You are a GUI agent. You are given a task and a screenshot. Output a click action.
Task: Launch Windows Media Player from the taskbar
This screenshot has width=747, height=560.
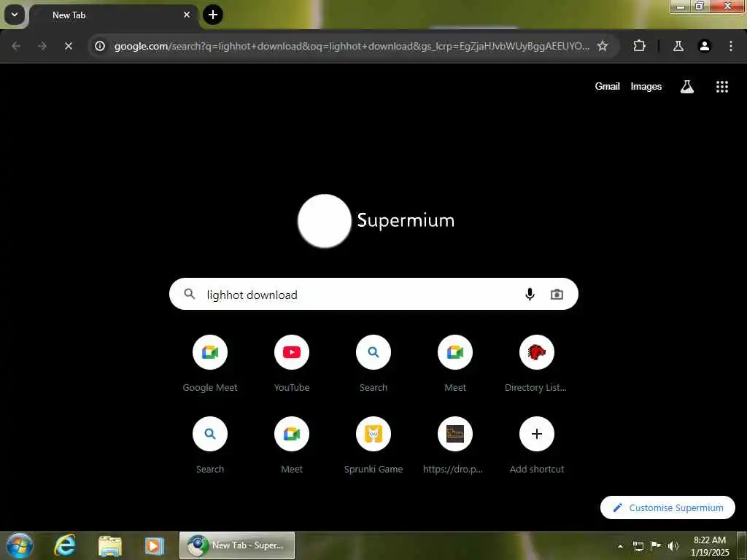155,545
